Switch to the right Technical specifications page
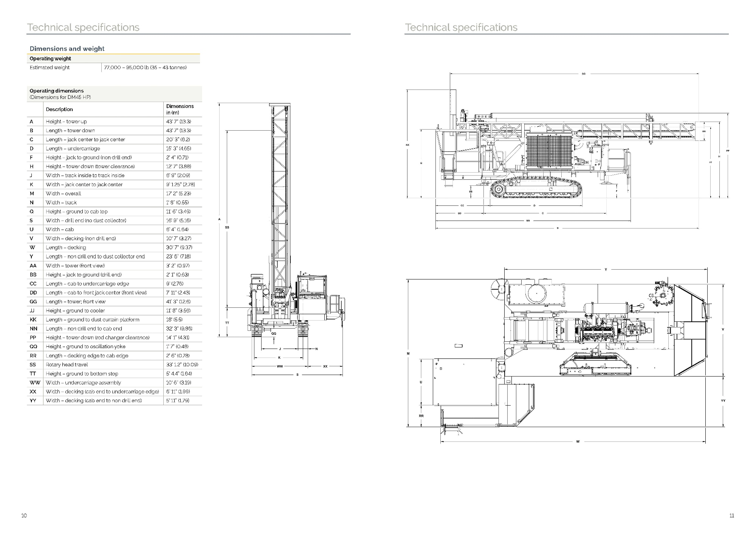The image size is (756, 534). (461, 27)
